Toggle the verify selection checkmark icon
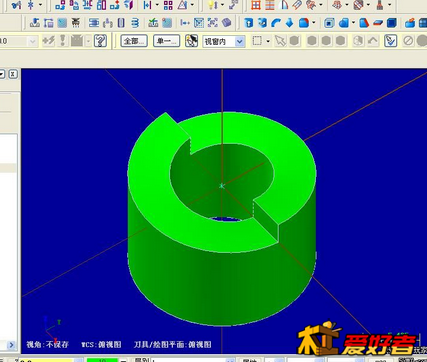The width and height of the screenshot is (427, 362). pos(390,41)
